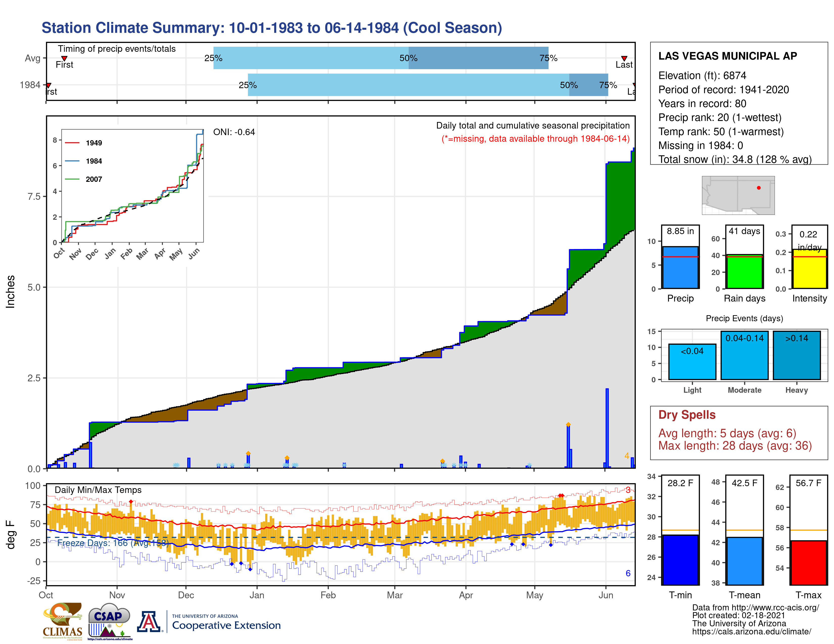The image size is (834, 644).
Task: Click the 'Cooperative Extension' text
Action: [x=226, y=625]
